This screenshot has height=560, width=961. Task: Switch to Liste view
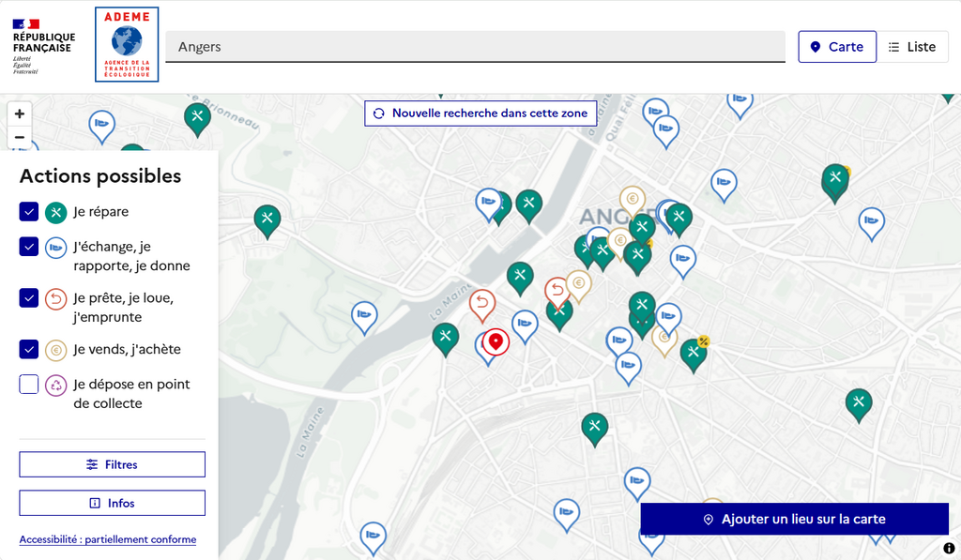(x=912, y=47)
